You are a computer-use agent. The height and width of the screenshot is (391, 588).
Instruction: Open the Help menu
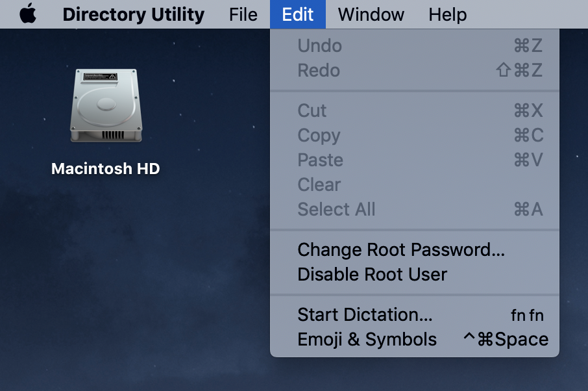pos(447,14)
